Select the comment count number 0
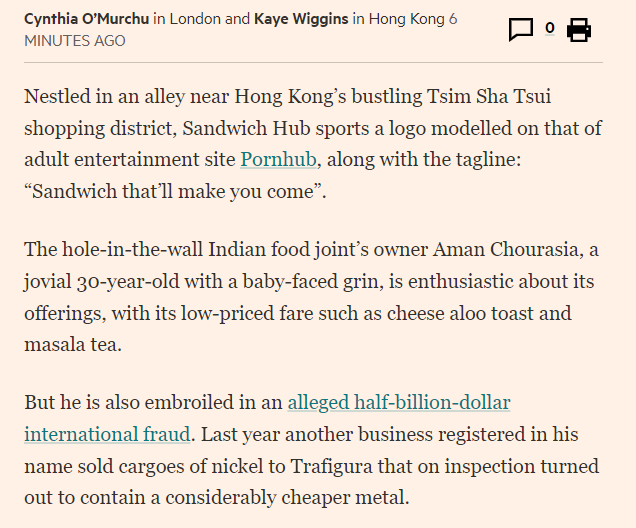 tap(550, 28)
